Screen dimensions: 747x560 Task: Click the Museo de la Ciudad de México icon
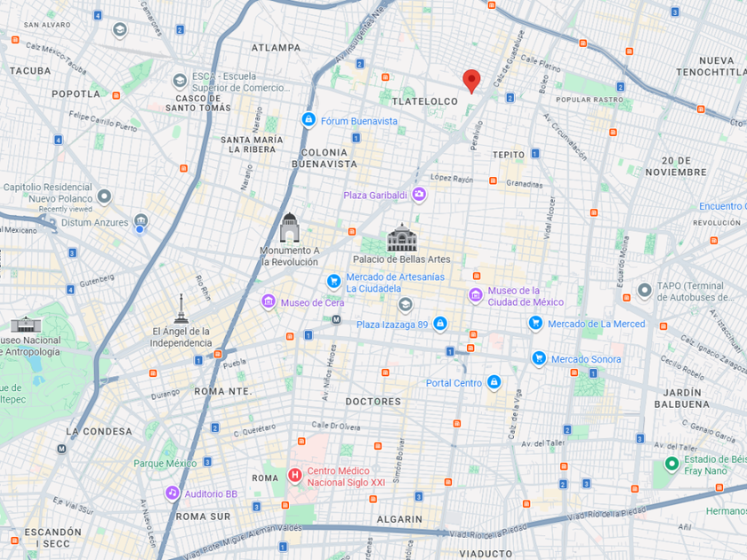[x=476, y=295]
